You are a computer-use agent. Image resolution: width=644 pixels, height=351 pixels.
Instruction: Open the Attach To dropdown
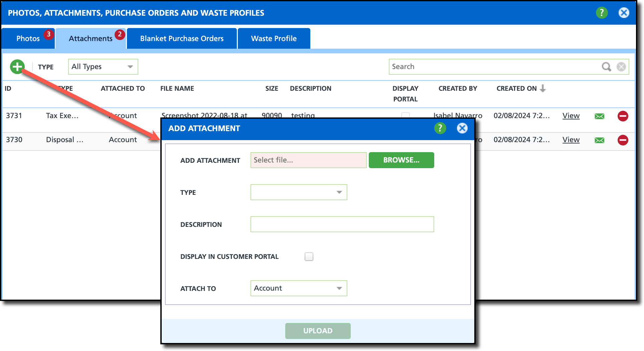pyautogui.click(x=299, y=288)
